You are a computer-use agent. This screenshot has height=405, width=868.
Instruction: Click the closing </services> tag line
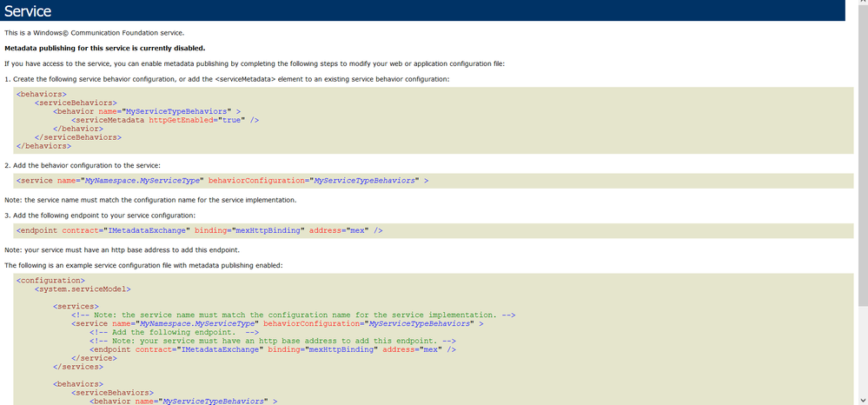pyautogui.click(x=78, y=368)
